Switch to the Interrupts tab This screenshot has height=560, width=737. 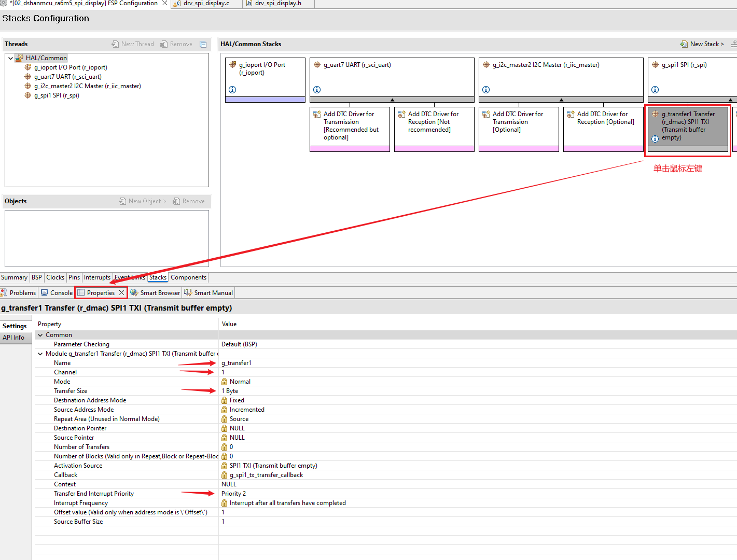98,277
